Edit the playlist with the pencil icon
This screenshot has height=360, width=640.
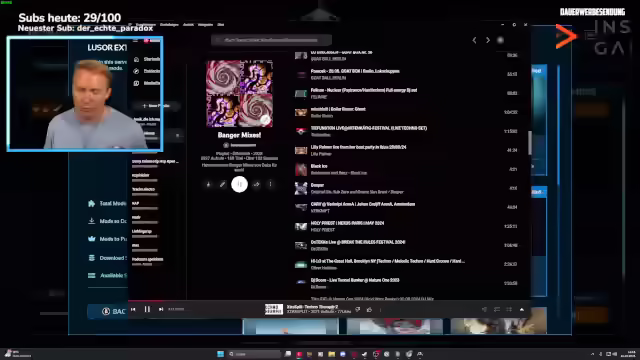(x=222, y=184)
